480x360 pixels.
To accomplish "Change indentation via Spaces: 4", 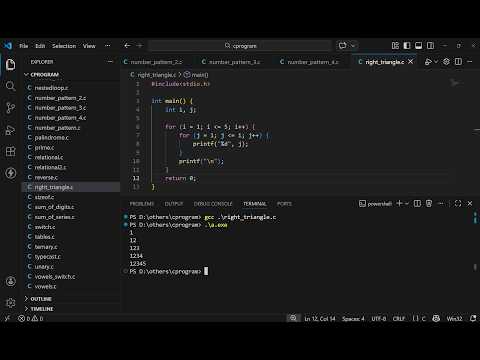I will [x=353, y=319].
